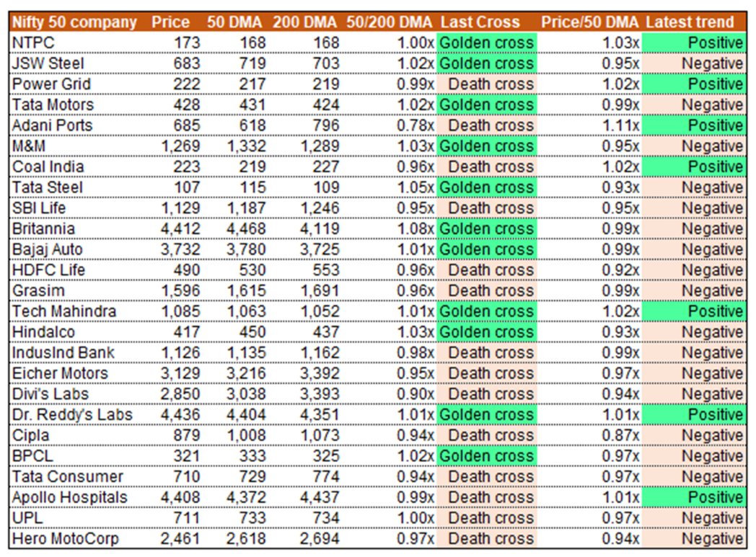This screenshot has width=756, height=557.
Task: Click the 'Nifty 50 company' column header
Action: click(74, 22)
